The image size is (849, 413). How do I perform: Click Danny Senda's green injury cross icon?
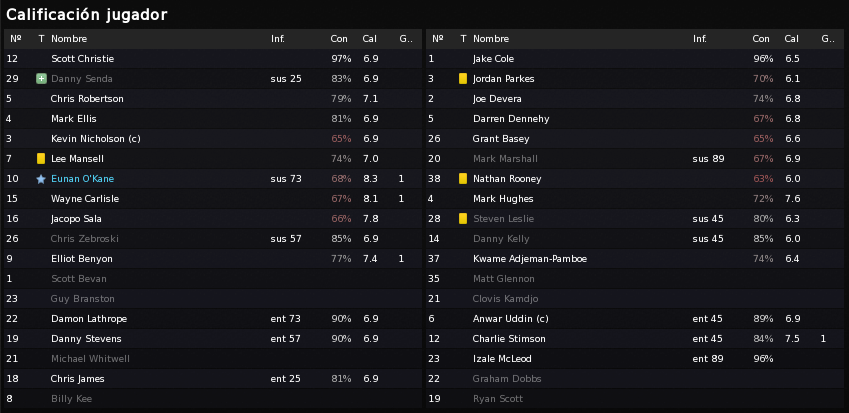[41, 78]
